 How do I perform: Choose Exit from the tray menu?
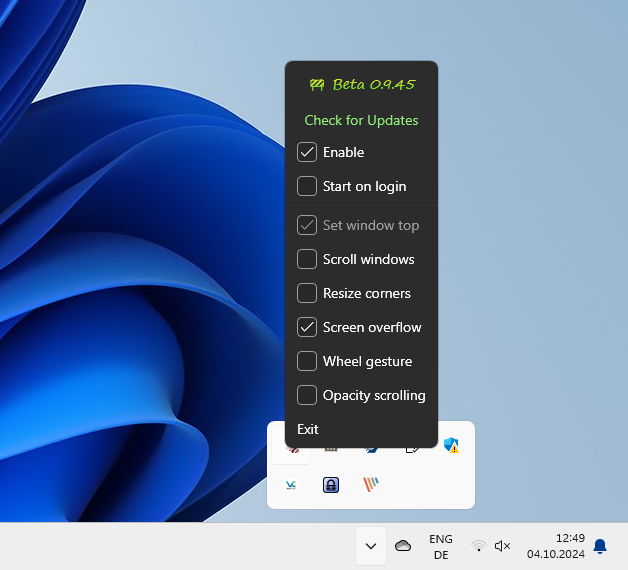pyautogui.click(x=308, y=430)
